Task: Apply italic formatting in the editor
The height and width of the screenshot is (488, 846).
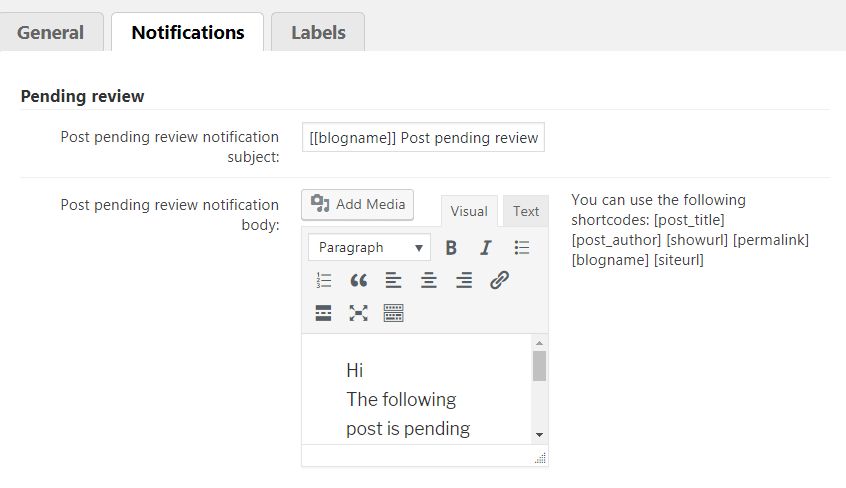Action: point(486,248)
